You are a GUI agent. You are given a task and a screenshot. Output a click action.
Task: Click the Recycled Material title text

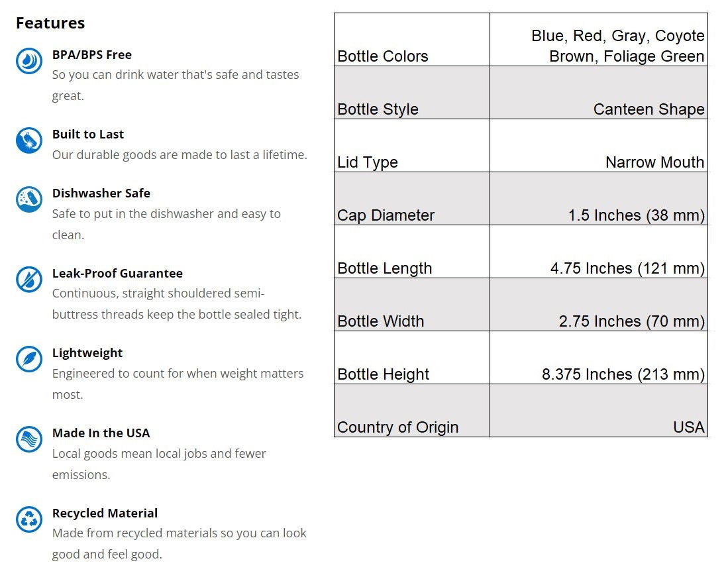[x=105, y=513]
